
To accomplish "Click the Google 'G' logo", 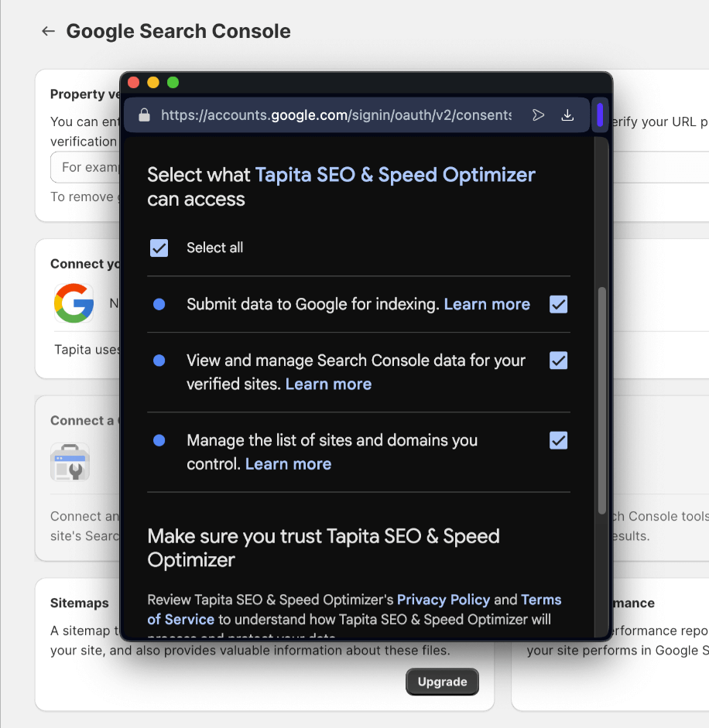I will (74, 303).
